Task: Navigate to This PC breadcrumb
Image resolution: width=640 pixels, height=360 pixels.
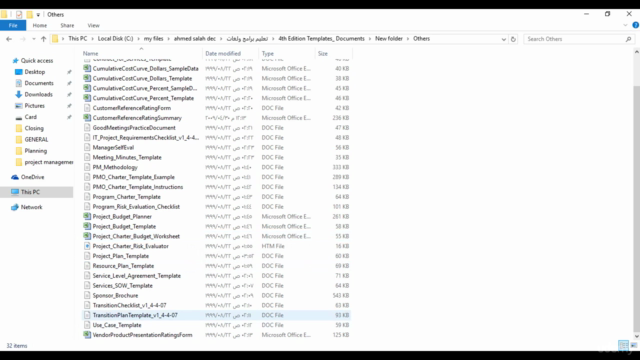Action: [78, 38]
